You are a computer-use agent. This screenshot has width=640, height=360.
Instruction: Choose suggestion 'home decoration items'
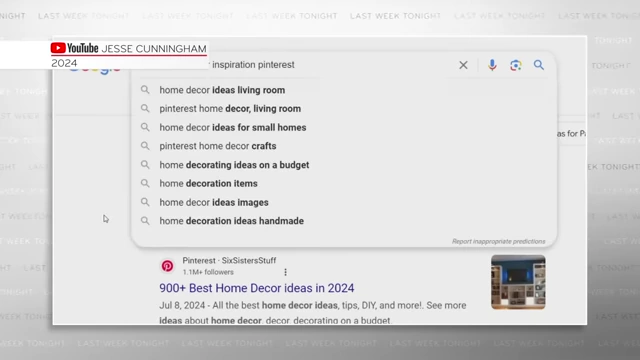(208, 183)
